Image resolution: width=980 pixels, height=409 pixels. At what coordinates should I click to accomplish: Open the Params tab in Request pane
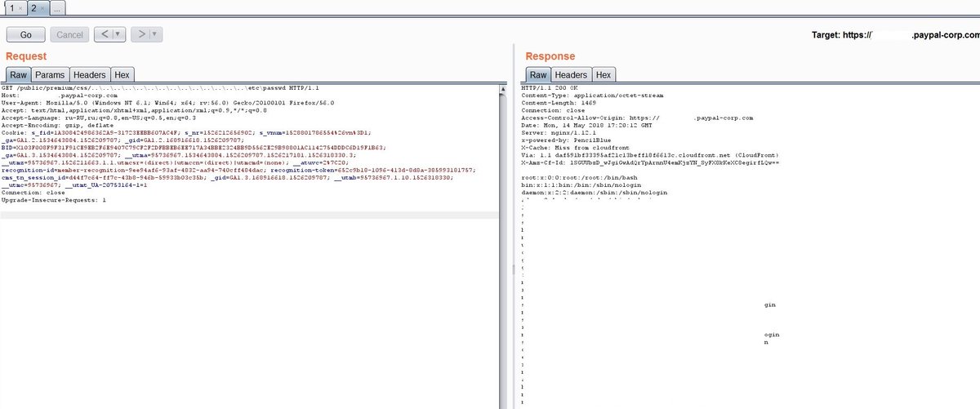click(50, 74)
